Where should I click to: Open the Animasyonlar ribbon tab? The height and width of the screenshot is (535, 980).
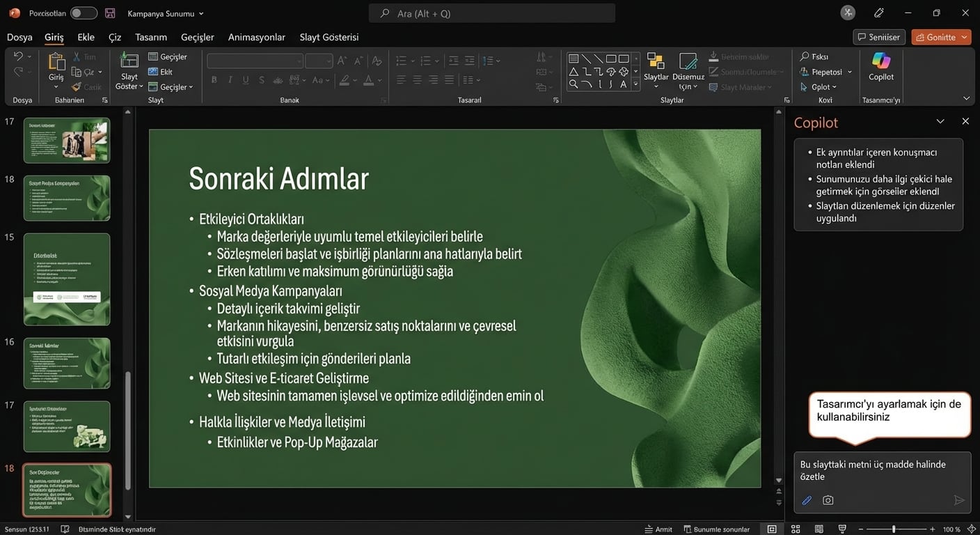pos(256,37)
